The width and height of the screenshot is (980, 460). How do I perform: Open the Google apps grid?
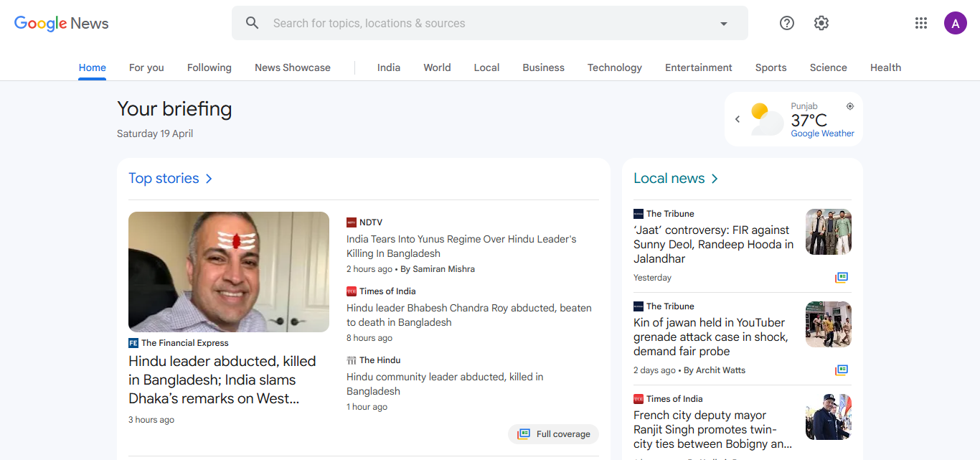921,23
